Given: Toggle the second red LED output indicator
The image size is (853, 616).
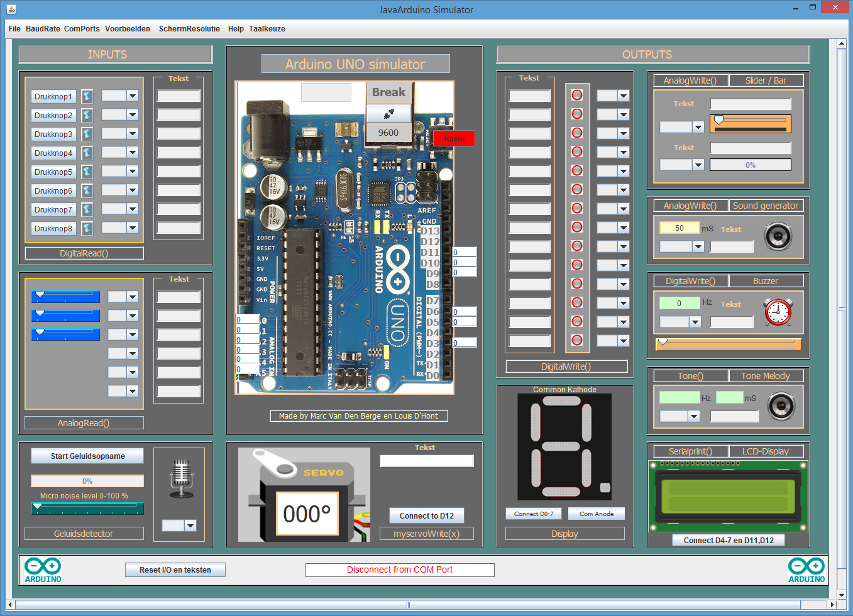Looking at the screenshot, I should 577,114.
